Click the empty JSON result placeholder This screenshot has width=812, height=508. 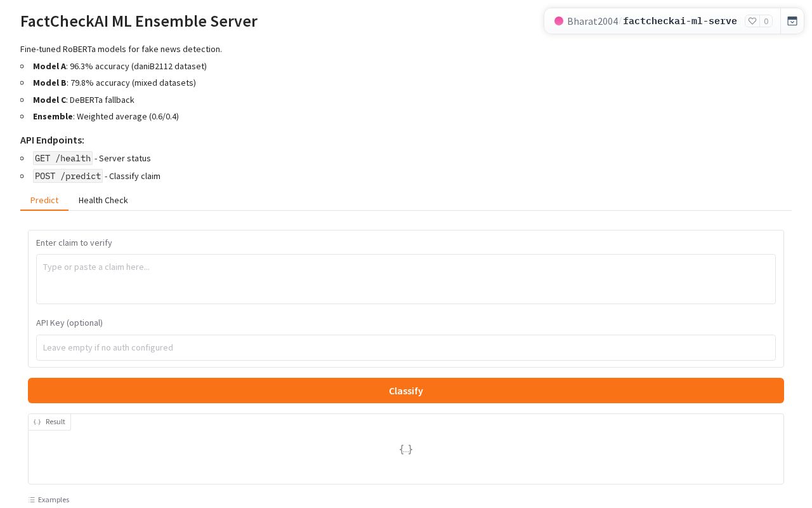[406, 449]
